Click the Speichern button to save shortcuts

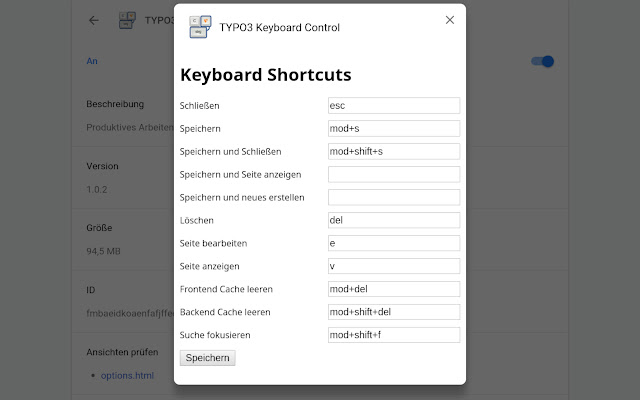pos(207,358)
